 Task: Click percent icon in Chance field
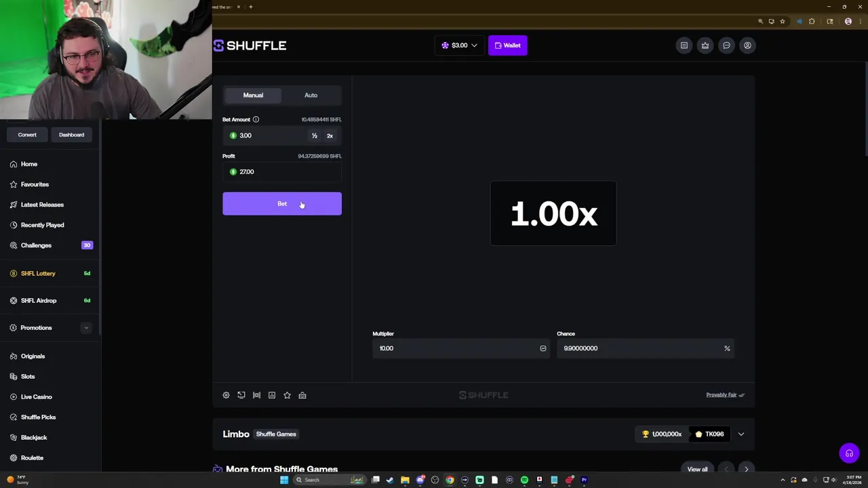pyautogui.click(x=727, y=348)
